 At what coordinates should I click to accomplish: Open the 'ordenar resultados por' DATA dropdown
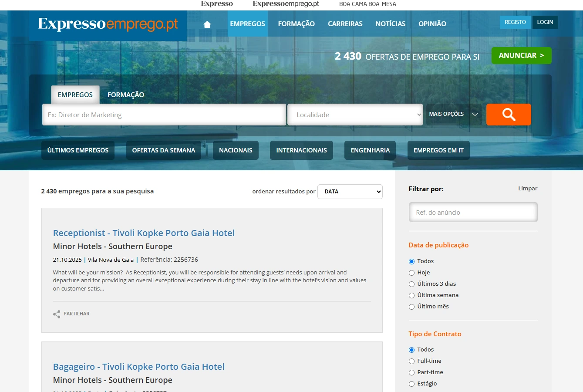pyautogui.click(x=350, y=192)
